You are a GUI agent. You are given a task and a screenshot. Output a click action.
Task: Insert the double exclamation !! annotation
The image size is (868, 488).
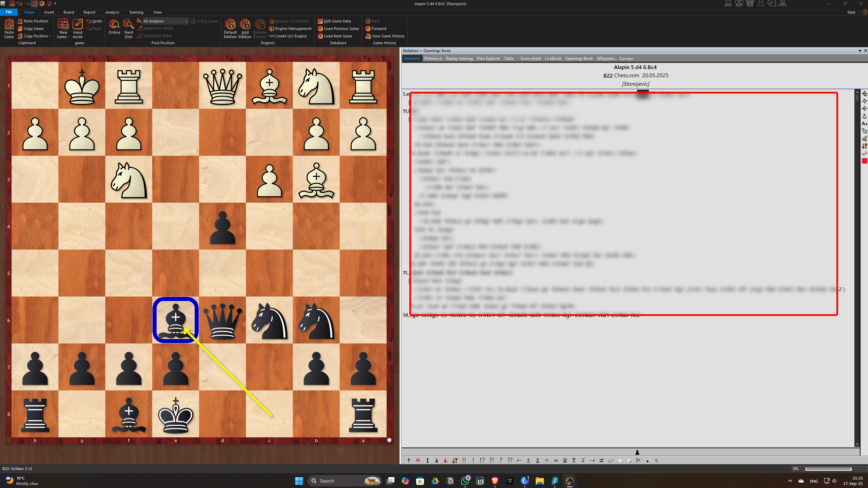tap(464, 460)
